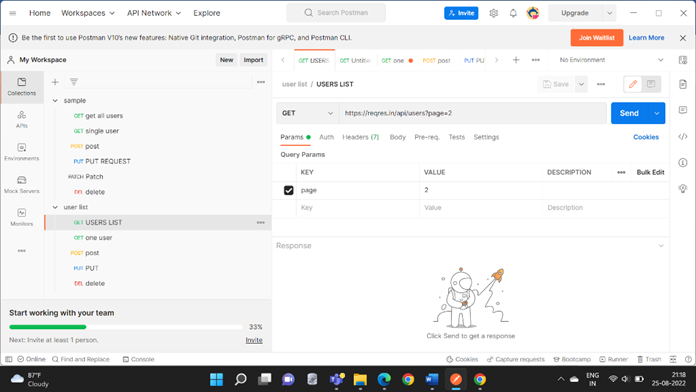
Task: Click the comment mode icon beside pencil
Action: [x=651, y=84]
